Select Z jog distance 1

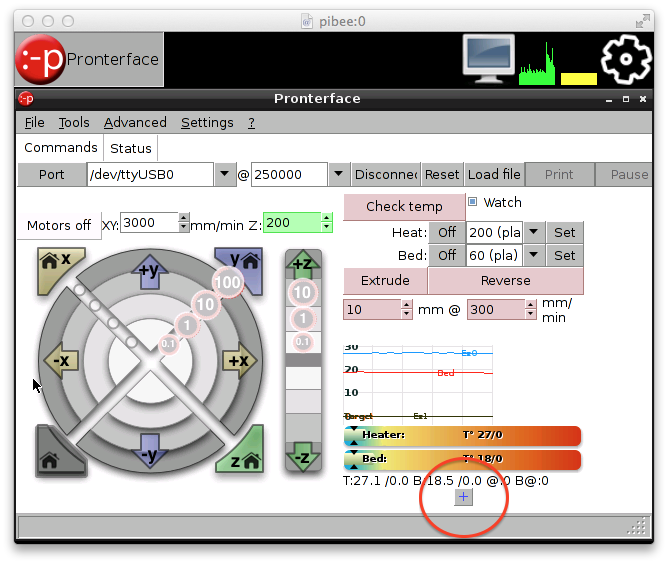302,318
